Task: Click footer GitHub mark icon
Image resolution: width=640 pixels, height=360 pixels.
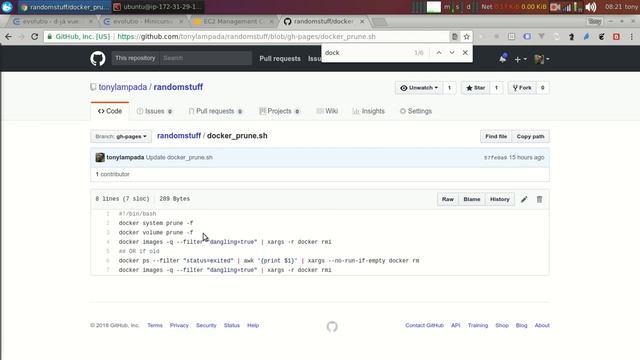Action: [x=332, y=327]
